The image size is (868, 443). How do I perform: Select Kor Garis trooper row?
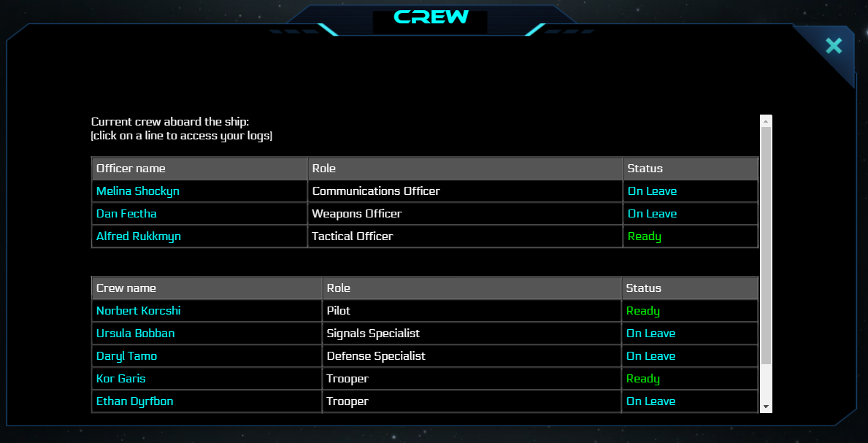[x=425, y=379]
